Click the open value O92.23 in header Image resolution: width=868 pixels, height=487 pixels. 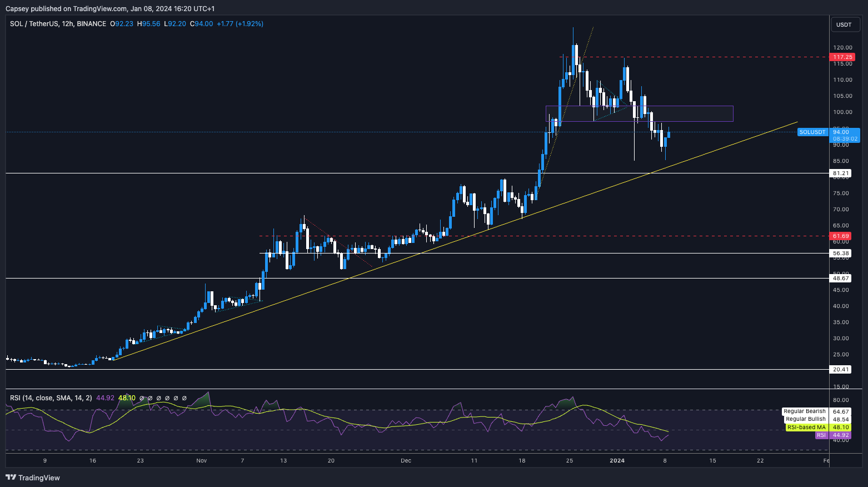[122, 24]
